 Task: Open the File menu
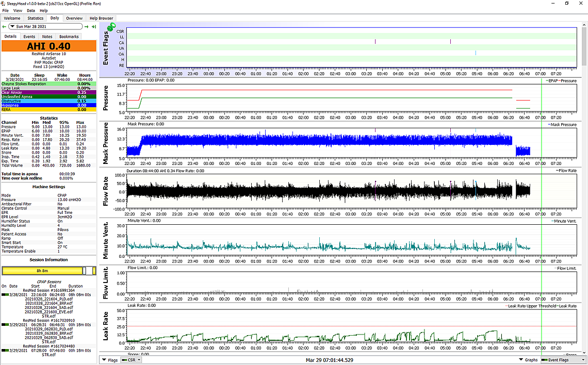[5, 10]
